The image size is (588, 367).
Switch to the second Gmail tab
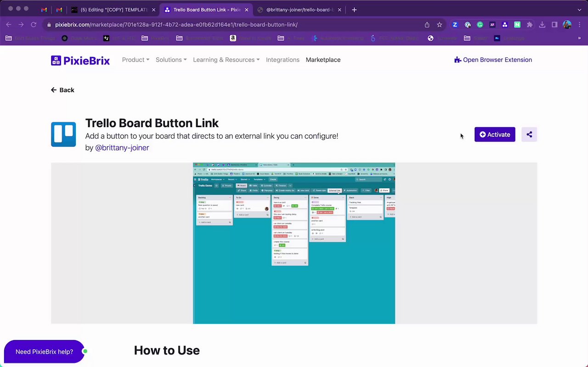point(59,10)
